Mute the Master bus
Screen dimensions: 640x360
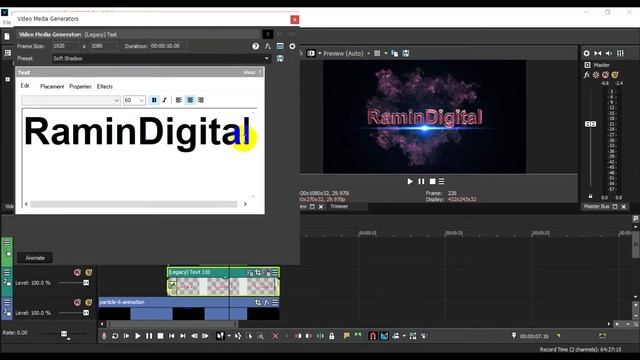coord(606,75)
